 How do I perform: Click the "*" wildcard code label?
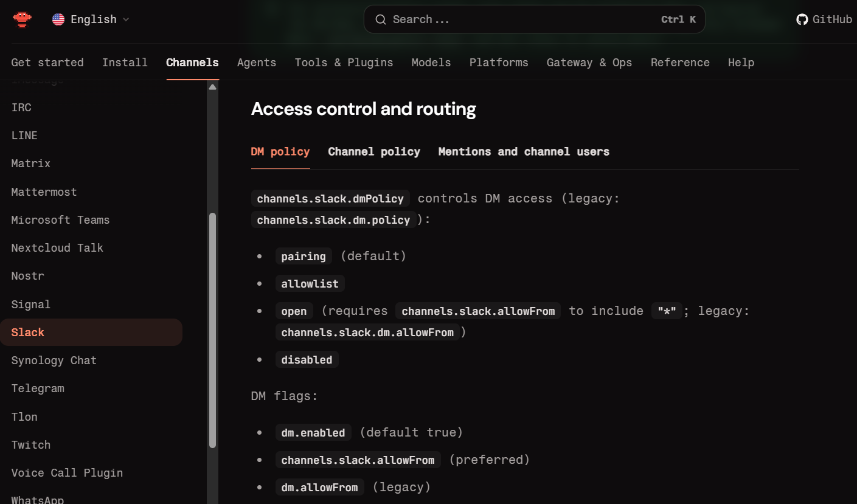tap(667, 311)
